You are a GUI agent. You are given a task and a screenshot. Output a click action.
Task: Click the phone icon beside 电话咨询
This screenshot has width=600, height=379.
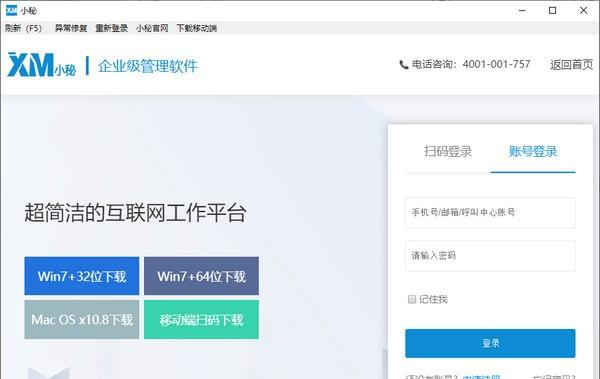click(x=403, y=65)
